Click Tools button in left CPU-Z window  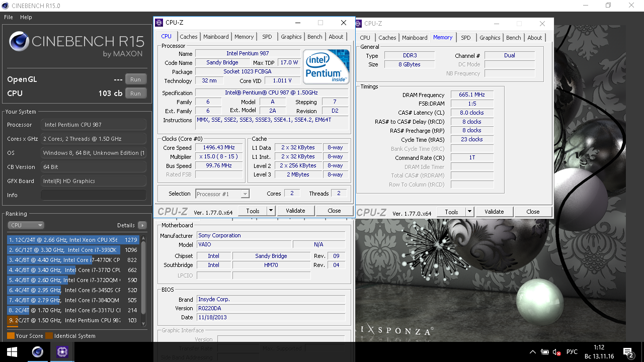coord(253,211)
